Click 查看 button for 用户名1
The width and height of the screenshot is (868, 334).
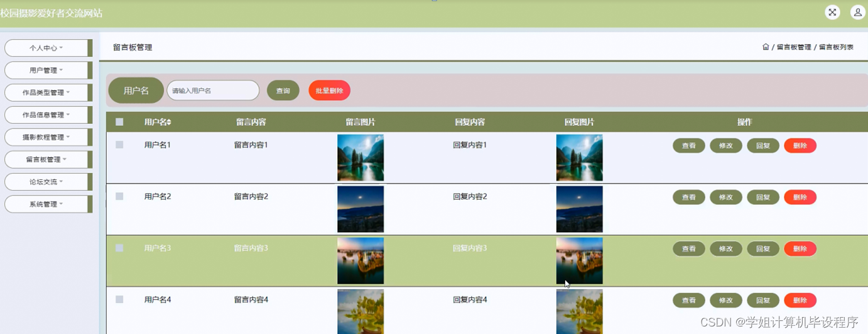[689, 145]
